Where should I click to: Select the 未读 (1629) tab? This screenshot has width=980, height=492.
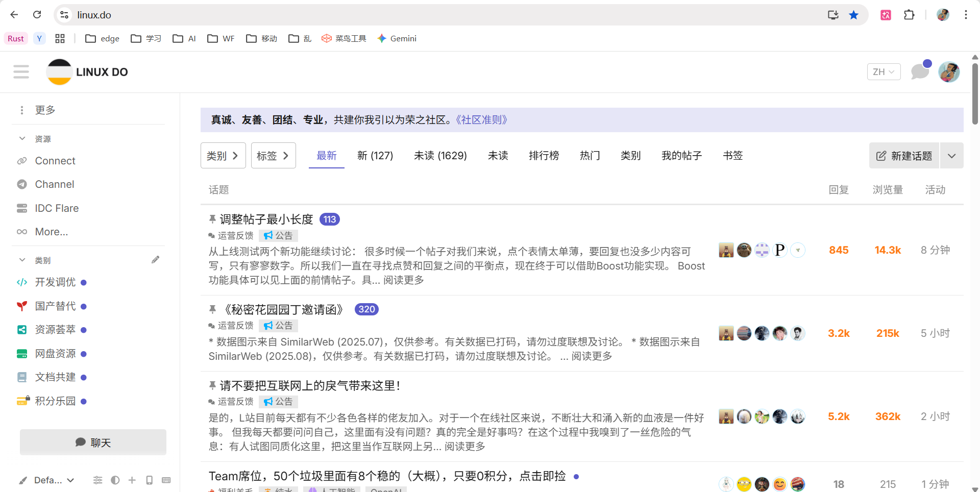(x=440, y=156)
